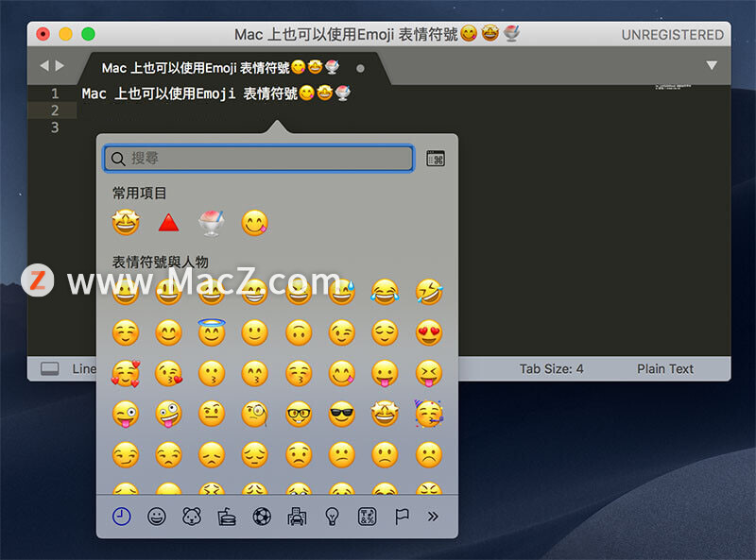Toggle the tab overview disclosure triangle
This screenshot has width=756, height=560.
click(712, 66)
